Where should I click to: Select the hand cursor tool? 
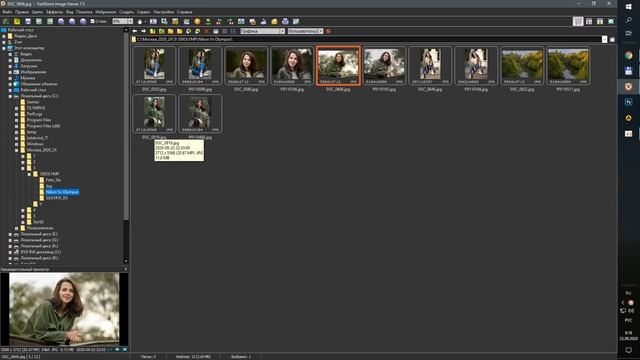140,21
